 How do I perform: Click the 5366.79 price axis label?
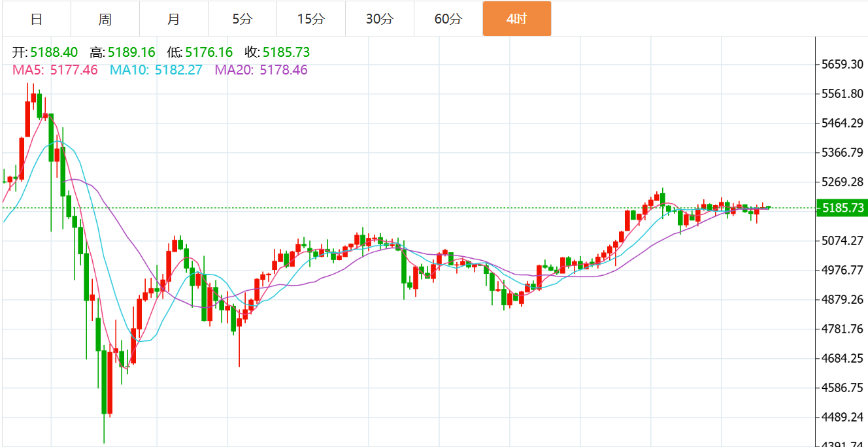(x=843, y=152)
